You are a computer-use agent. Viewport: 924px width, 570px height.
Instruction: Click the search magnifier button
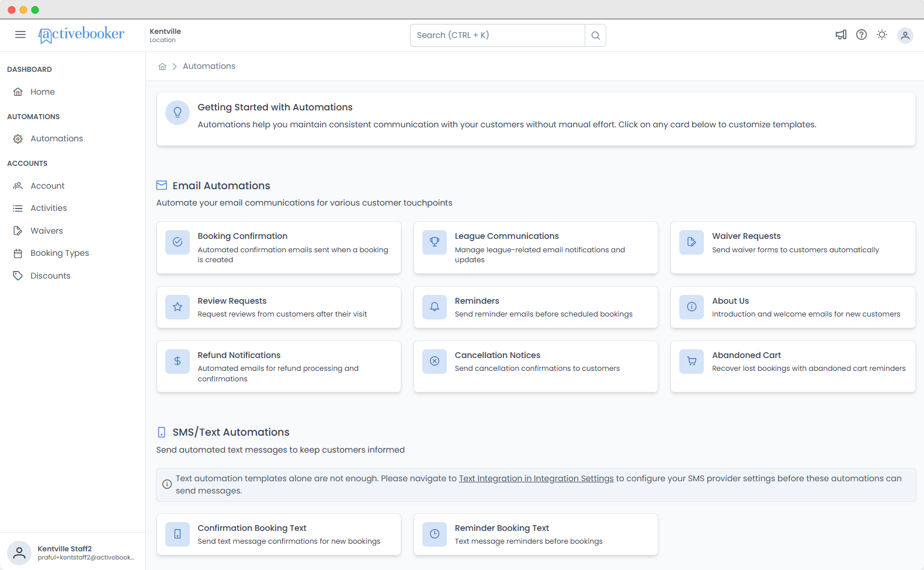pyautogui.click(x=595, y=35)
